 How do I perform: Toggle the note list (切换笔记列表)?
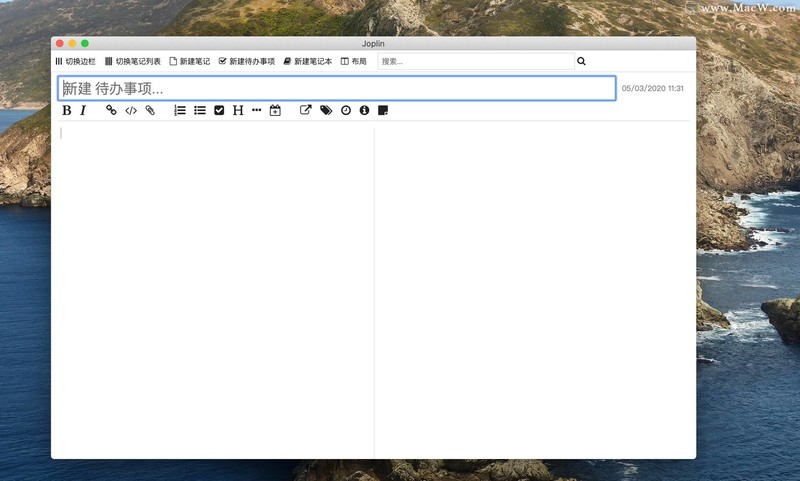click(133, 61)
